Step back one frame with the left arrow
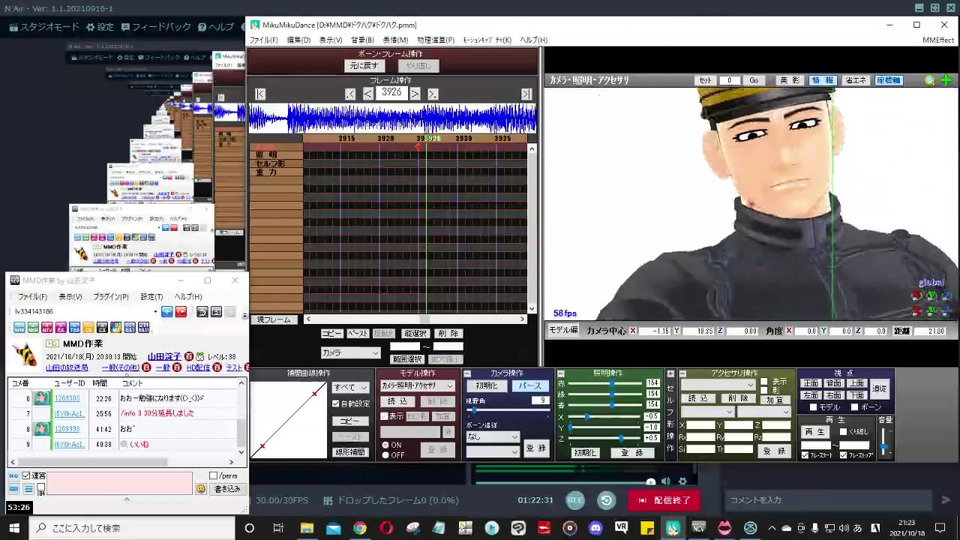This screenshot has height=540, width=960. point(368,94)
